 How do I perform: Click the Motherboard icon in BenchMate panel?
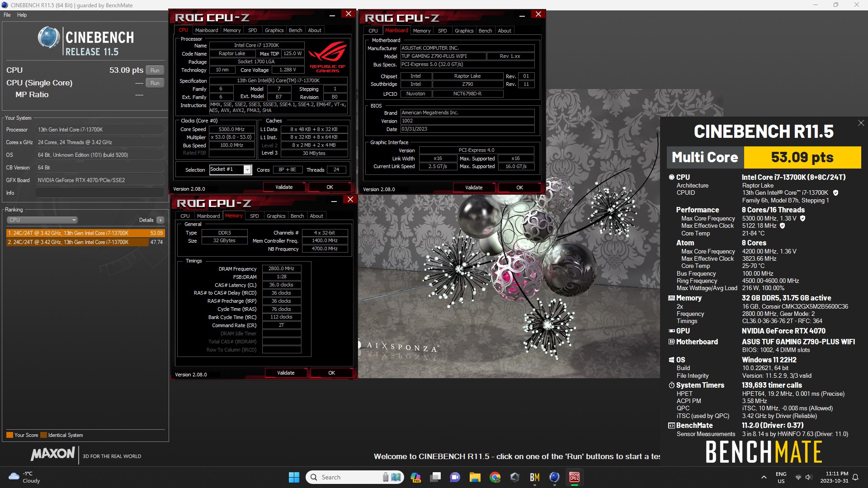click(671, 342)
